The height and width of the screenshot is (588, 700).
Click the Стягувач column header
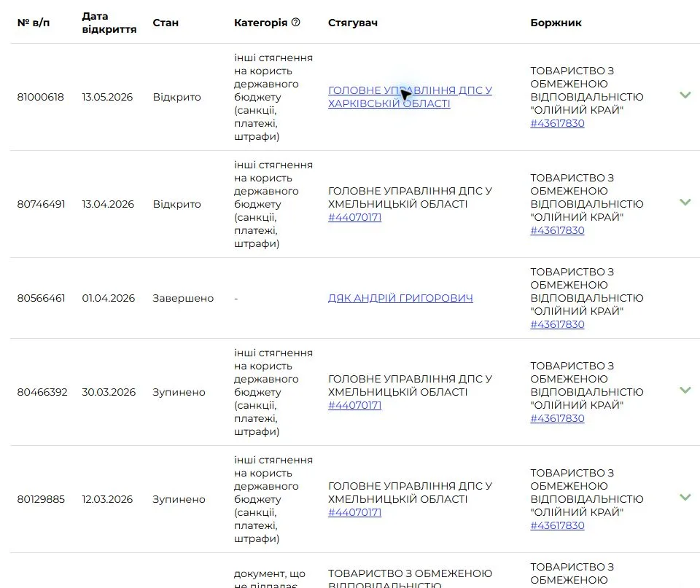pyautogui.click(x=353, y=23)
